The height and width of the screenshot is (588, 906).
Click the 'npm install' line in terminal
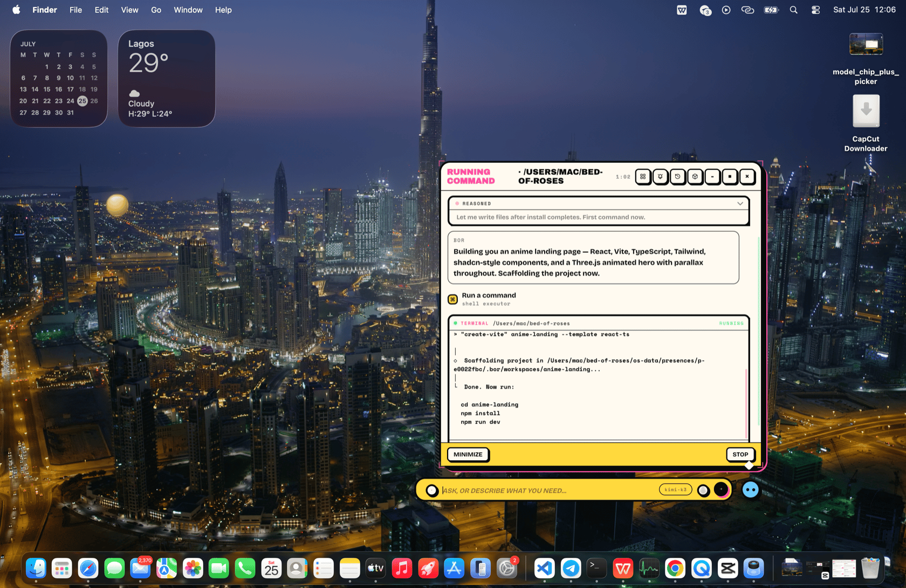[480, 413]
